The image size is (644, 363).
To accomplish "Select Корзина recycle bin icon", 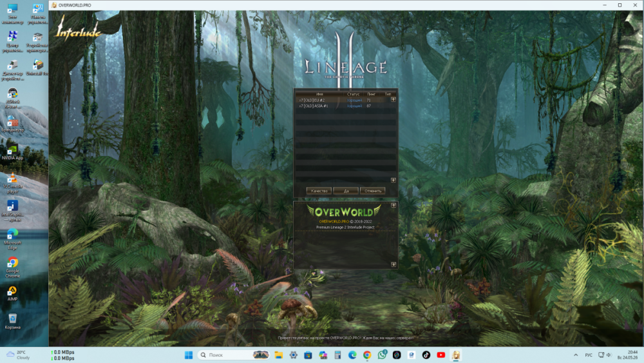I will point(12,322).
